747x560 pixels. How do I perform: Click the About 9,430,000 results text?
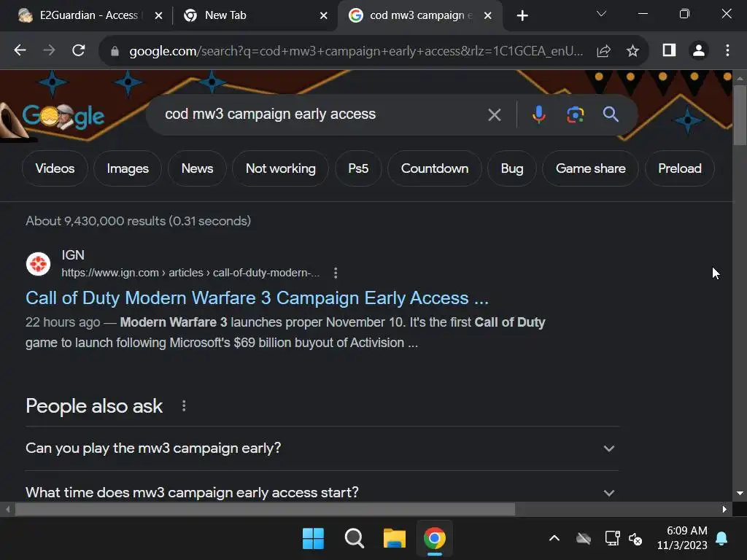click(x=138, y=221)
